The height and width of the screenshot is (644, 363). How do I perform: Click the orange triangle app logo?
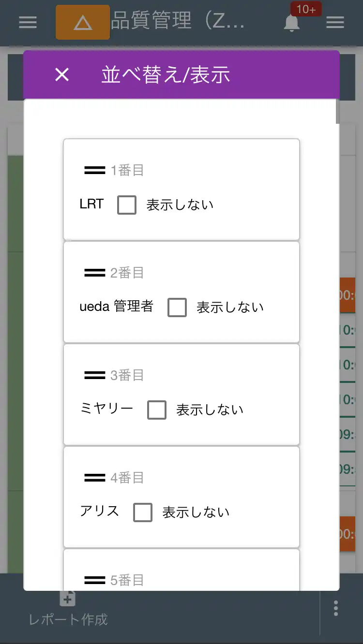(x=82, y=22)
